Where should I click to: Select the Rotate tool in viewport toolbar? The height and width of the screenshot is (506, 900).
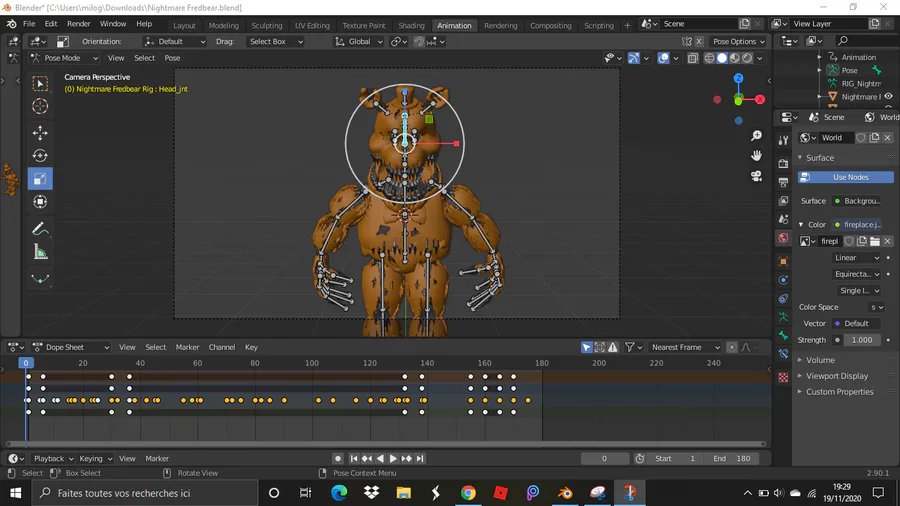click(40, 155)
